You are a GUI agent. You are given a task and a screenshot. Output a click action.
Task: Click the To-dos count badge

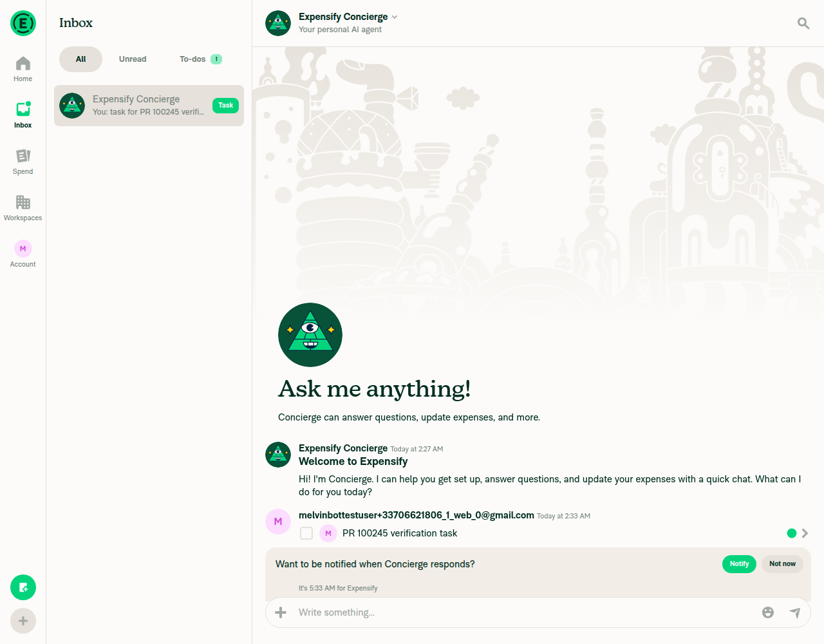pyautogui.click(x=216, y=59)
